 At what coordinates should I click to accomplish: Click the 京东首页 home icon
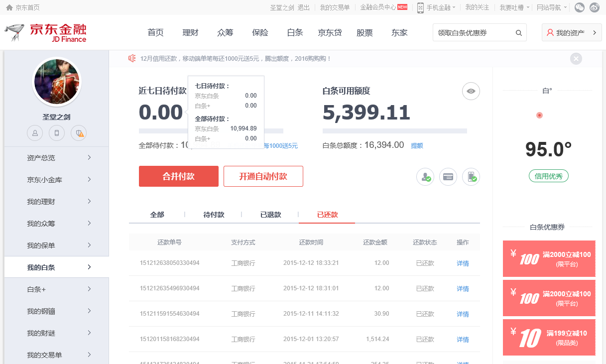[x=9, y=7]
